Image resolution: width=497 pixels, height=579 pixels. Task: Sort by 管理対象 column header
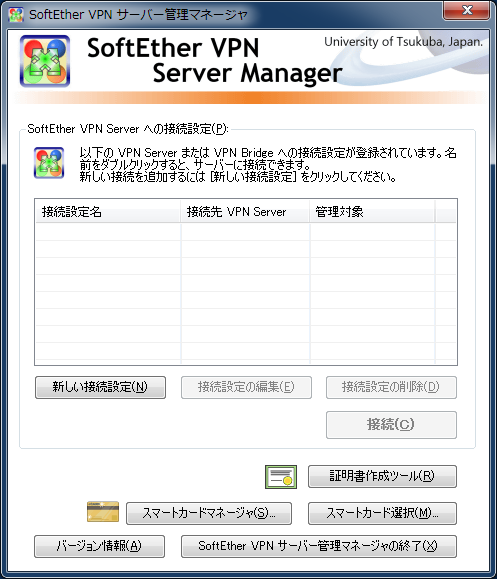coord(373,212)
